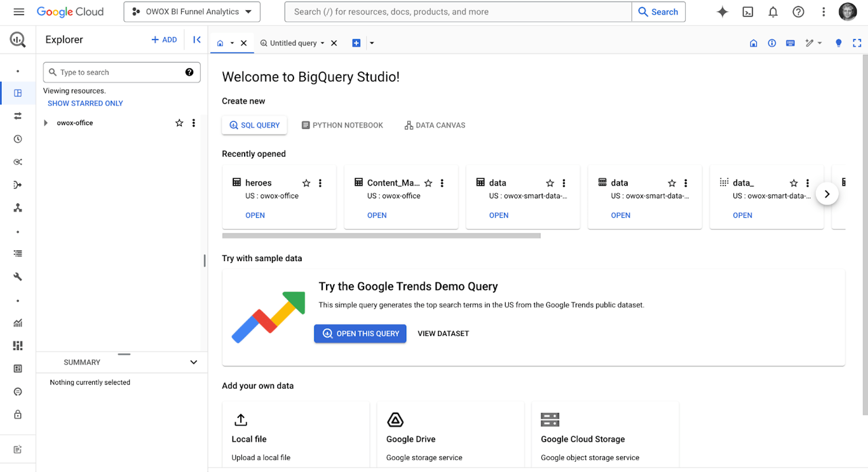Open dropdown arrow beside new tab plus
This screenshot has height=472, width=868.
point(372,43)
